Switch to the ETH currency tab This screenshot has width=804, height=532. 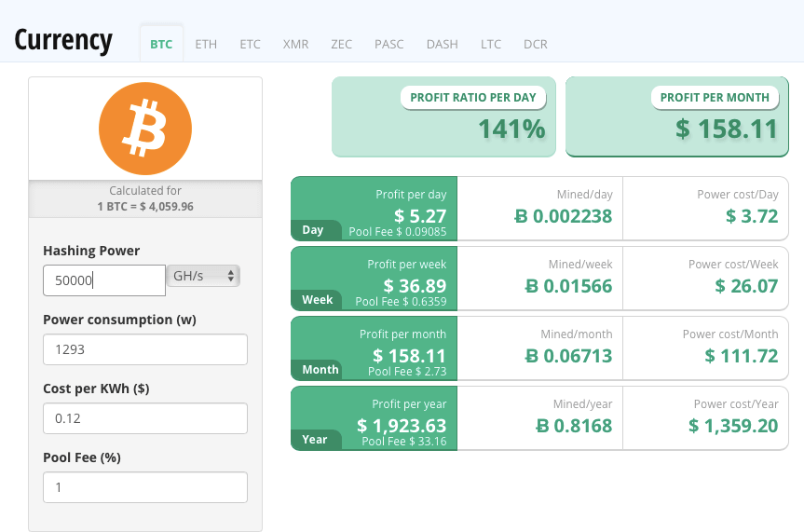206,44
